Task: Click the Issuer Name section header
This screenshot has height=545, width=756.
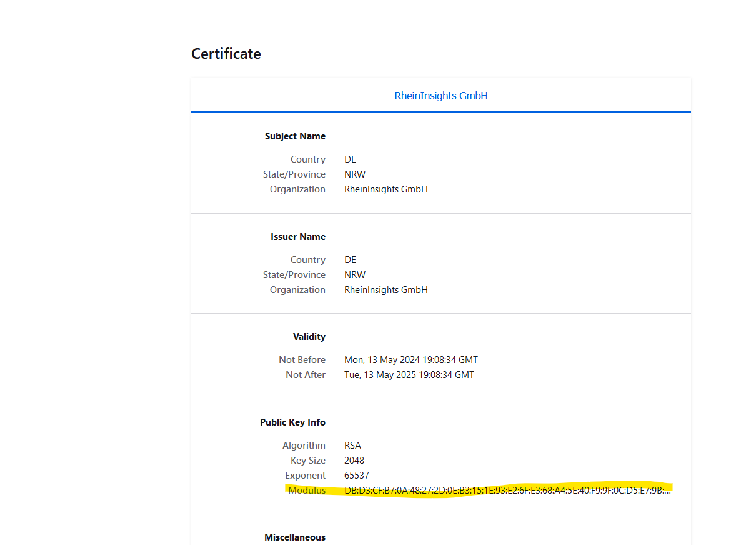Action: coord(298,237)
